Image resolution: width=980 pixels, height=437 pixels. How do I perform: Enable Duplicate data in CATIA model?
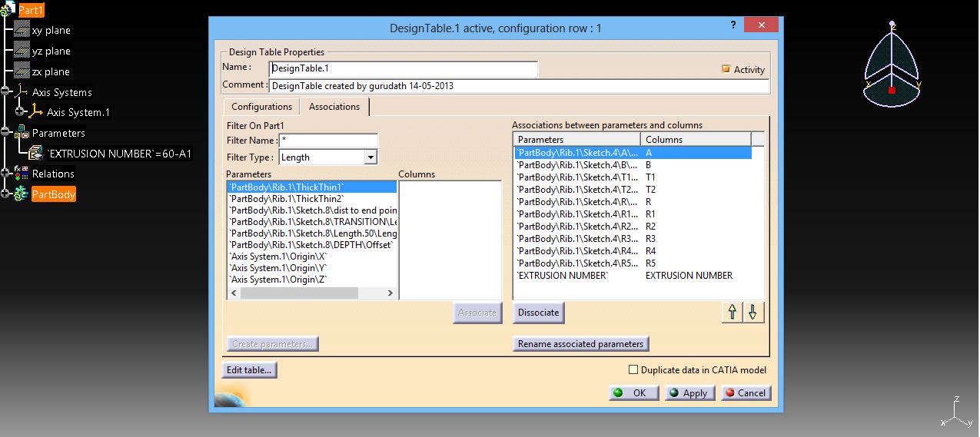coord(633,370)
